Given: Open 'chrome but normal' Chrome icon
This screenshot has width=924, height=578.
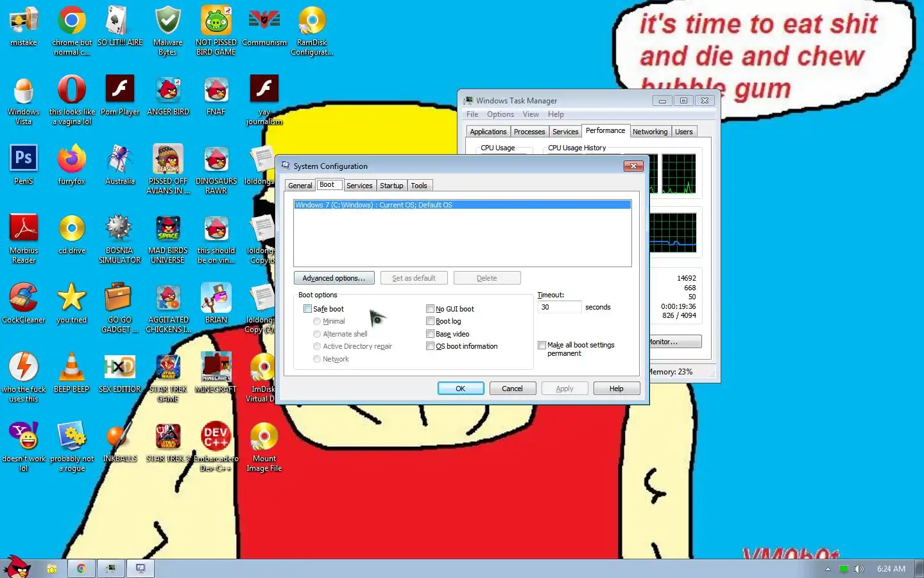Looking at the screenshot, I should tap(72, 31).
